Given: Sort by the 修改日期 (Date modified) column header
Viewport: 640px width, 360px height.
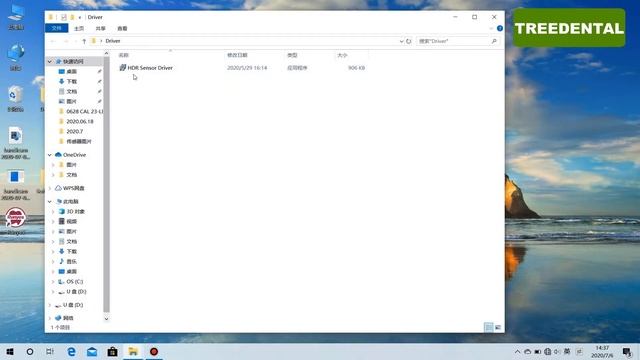Looking at the screenshot, I should click(237, 55).
